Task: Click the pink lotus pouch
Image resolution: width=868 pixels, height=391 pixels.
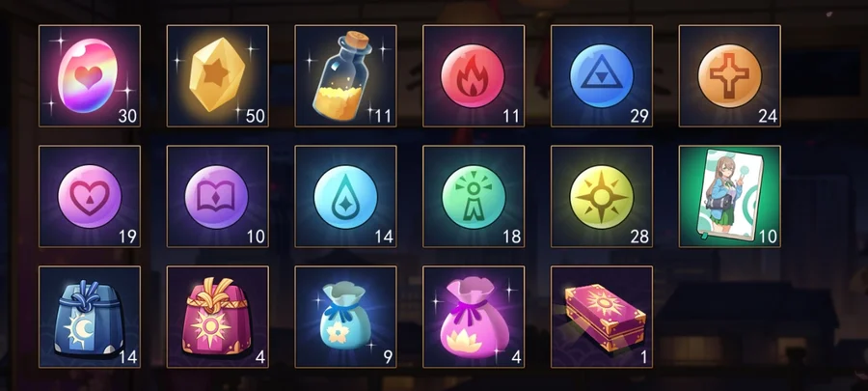Action: coord(474,317)
